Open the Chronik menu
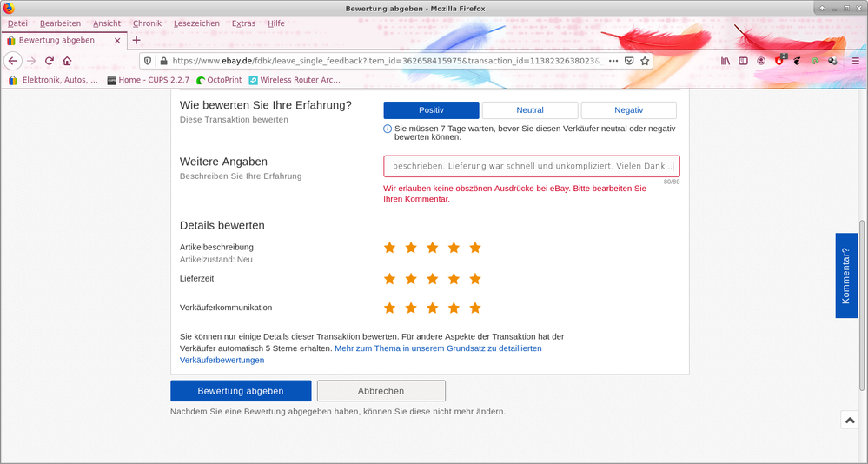 (147, 23)
